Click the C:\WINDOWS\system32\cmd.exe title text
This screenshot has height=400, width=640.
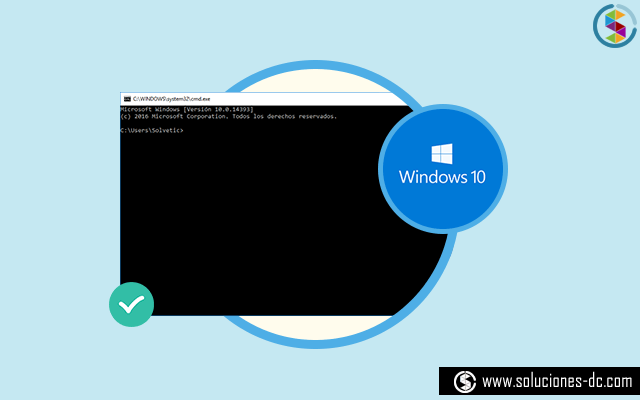[x=171, y=99]
